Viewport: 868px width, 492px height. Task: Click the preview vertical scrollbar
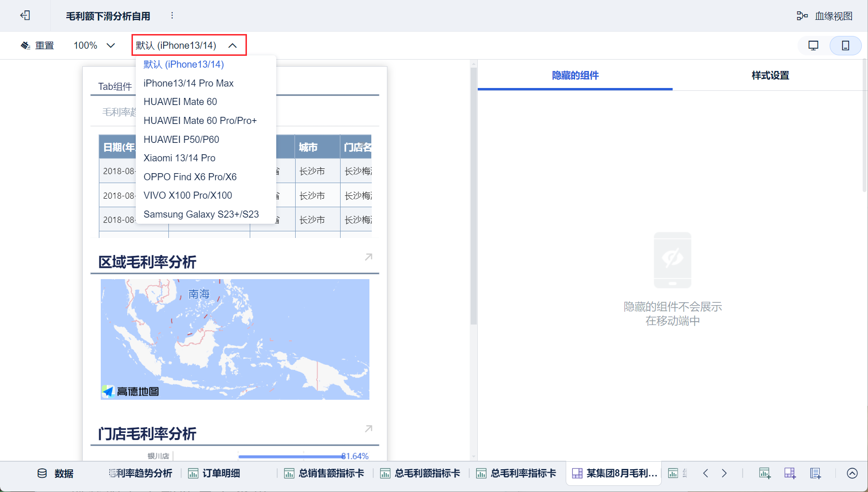pyautogui.click(x=473, y=196)
